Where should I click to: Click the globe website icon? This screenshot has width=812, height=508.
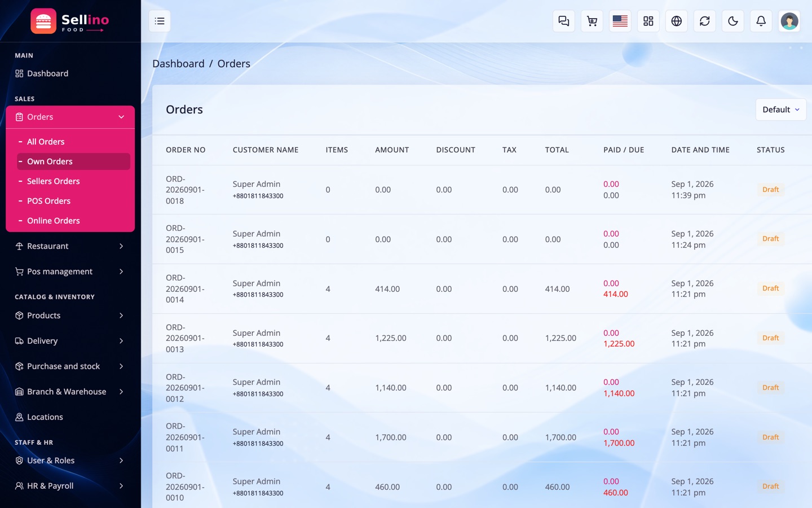point(677,21)
